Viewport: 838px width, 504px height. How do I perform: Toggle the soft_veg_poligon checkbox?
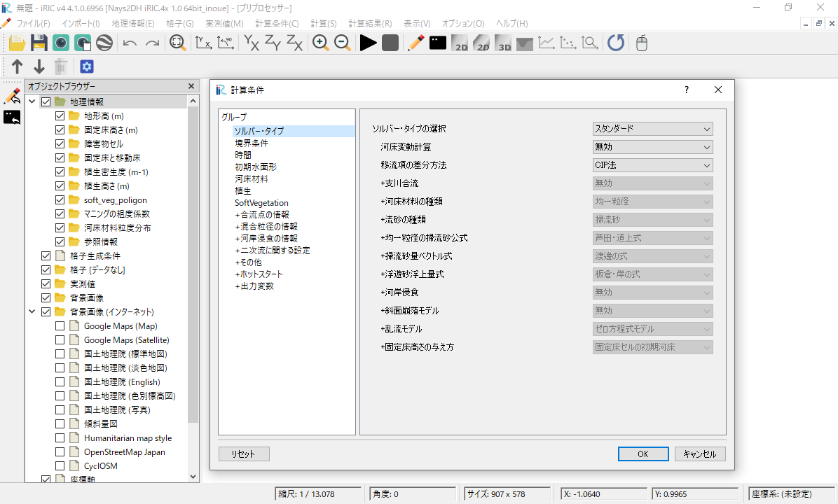point(60,199)
